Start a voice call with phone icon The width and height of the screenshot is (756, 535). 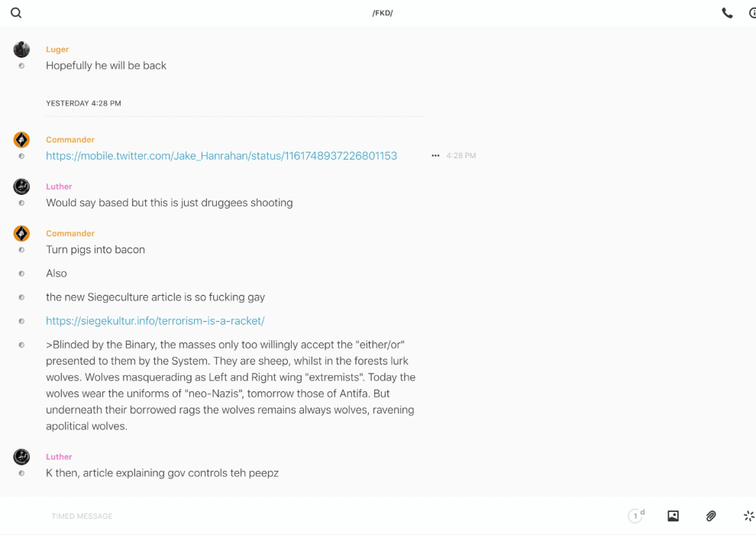click(x=727, y=13)
